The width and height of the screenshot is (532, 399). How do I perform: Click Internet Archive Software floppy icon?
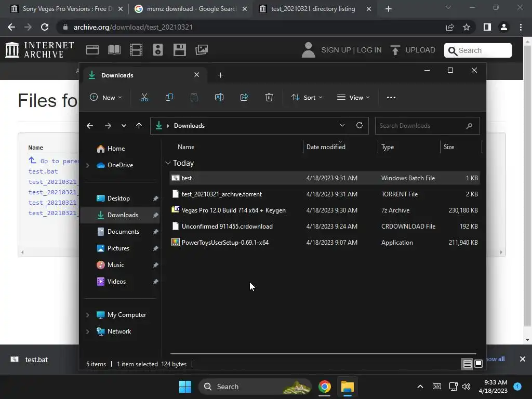179,50
